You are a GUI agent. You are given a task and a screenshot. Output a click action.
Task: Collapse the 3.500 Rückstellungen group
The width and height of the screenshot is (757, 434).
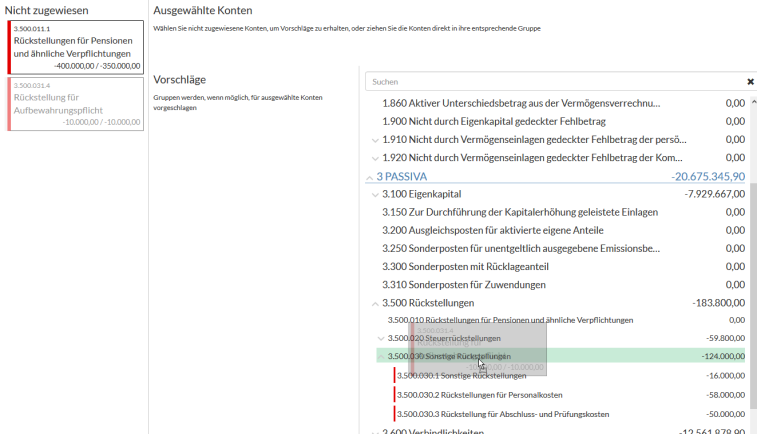(x=375, y=304)
